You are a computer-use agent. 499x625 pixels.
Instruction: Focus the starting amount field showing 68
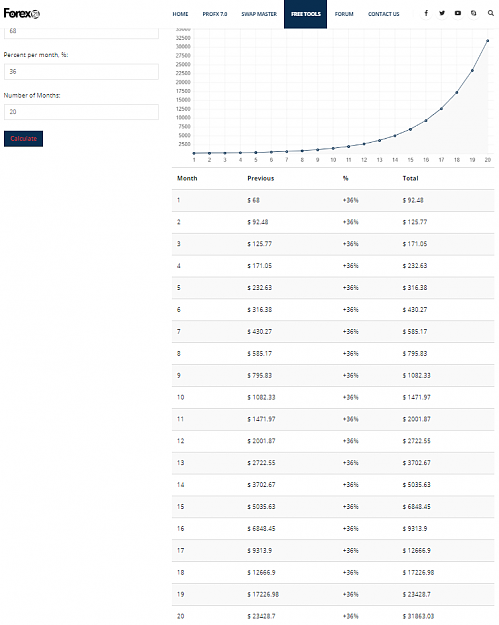coord(81,32)
